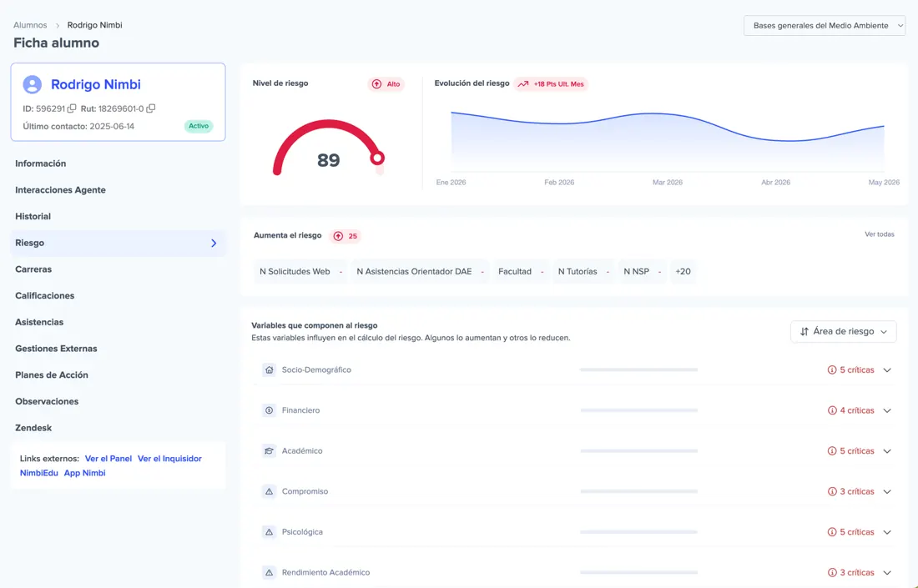Expand the Financiero row chevron

pyautogui.click(x=888, y=410)
